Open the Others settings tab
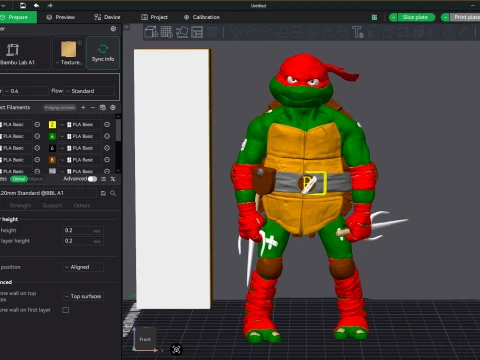The width and height of the screenshot is (480, 360). tap(82, 206)
